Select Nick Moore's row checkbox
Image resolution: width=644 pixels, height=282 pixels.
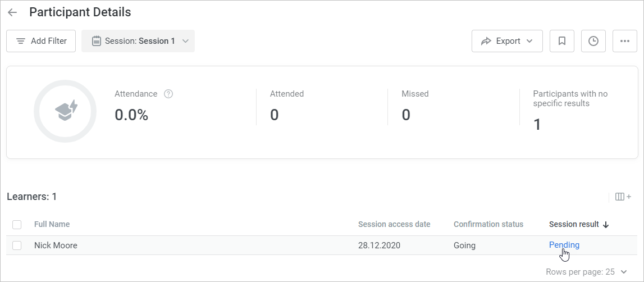(17, 245)
